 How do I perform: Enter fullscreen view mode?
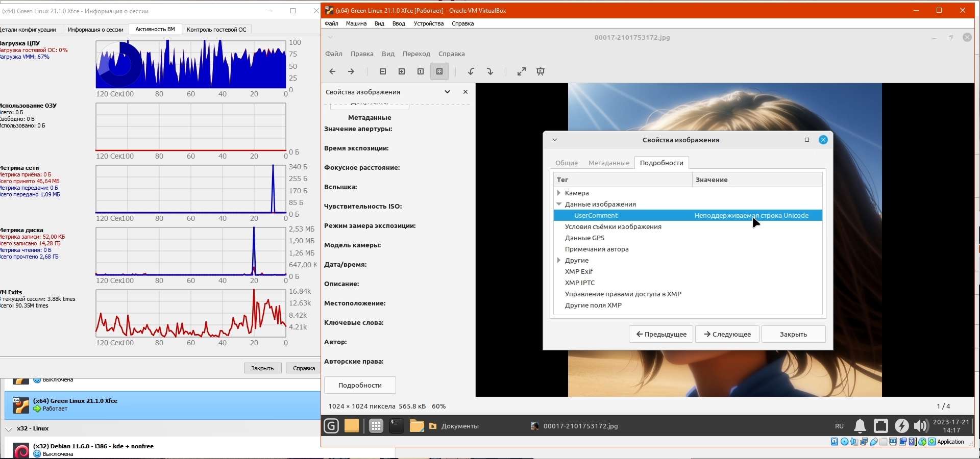tap(521, 71)
